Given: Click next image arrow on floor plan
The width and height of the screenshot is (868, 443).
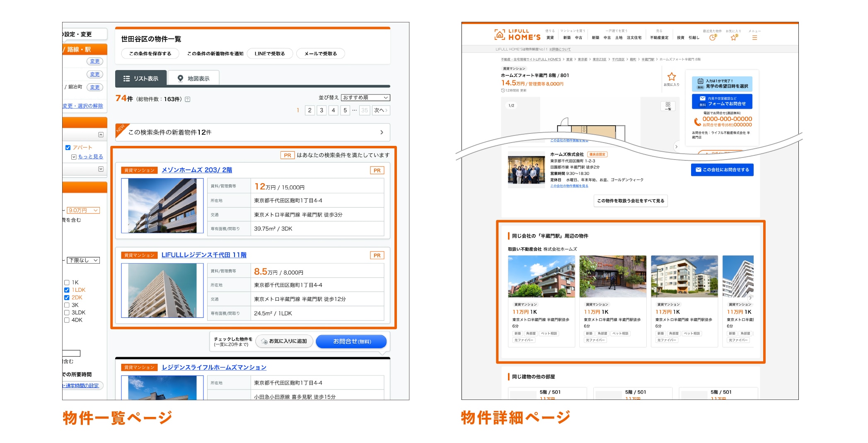Looking at the screenshot, I should point(676,147).
